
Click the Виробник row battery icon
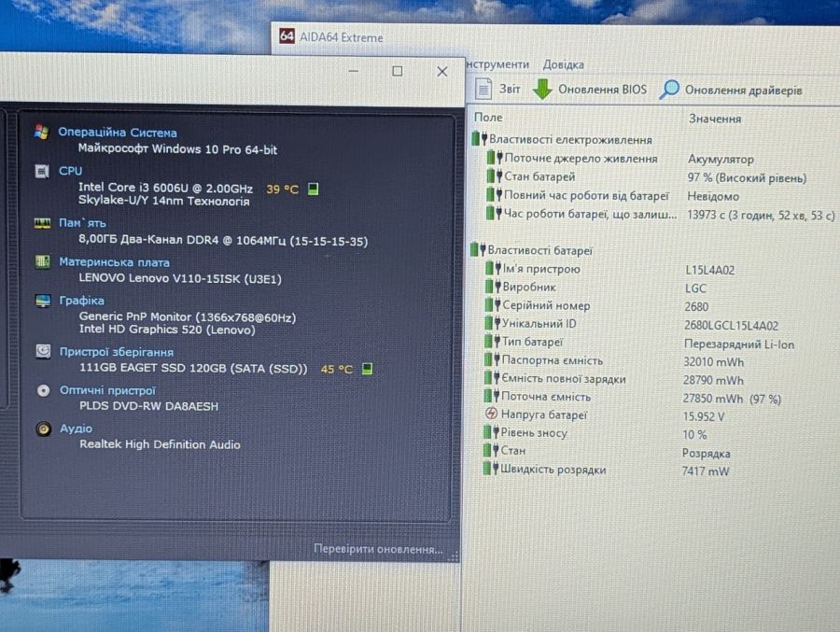493,287
